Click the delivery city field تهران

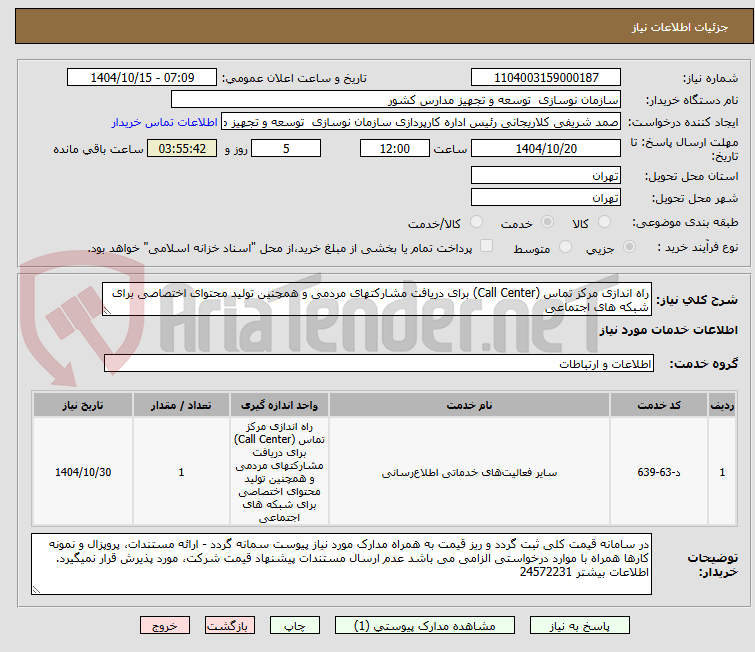click(546, 197)
